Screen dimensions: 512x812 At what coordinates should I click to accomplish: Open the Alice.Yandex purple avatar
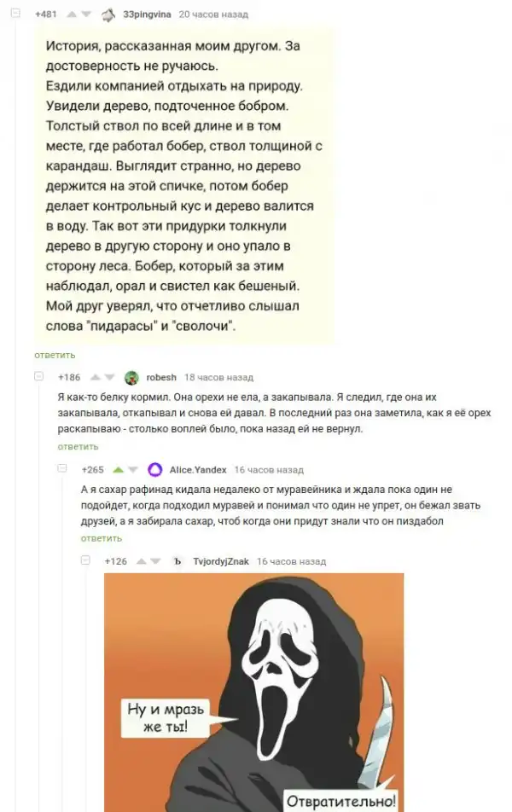click(155, 470)
